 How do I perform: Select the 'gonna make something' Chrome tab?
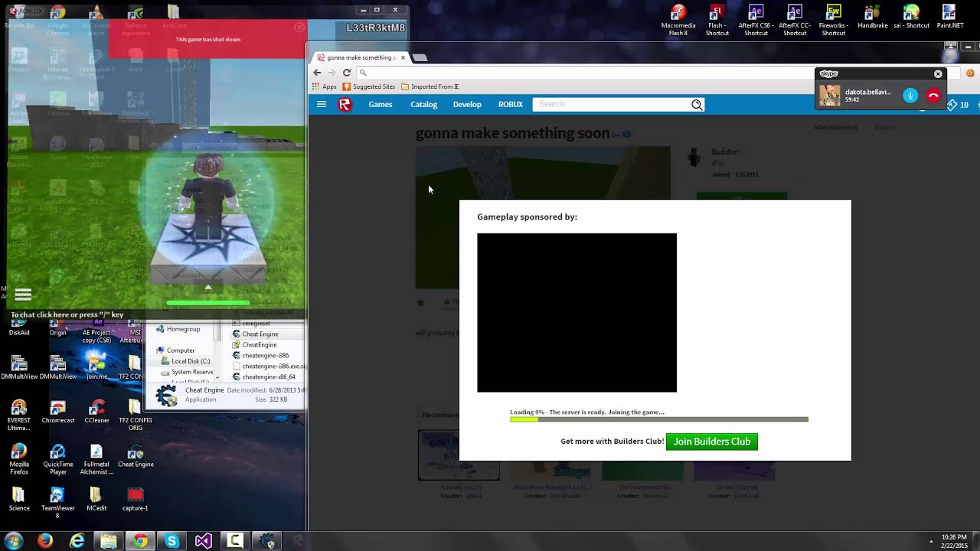click(x=360, y=57)
